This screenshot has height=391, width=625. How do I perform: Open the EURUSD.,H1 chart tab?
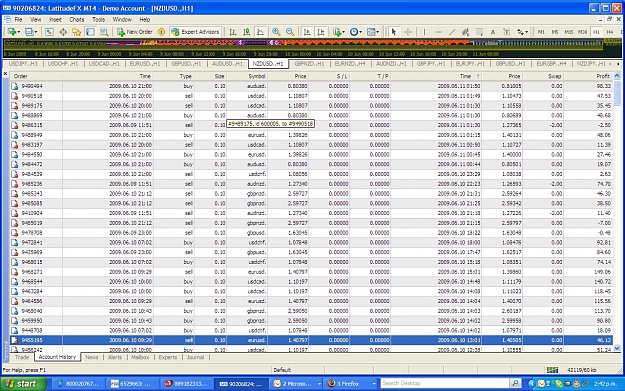[x=145, y=64]
